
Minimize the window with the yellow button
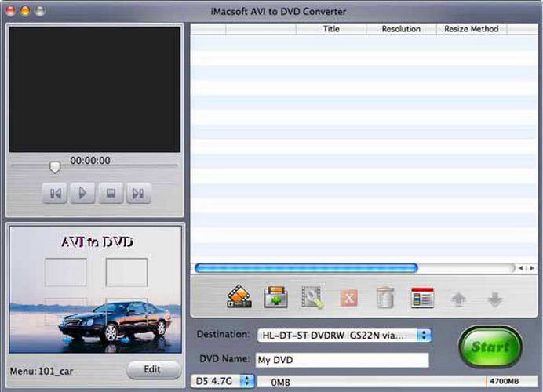25,11
